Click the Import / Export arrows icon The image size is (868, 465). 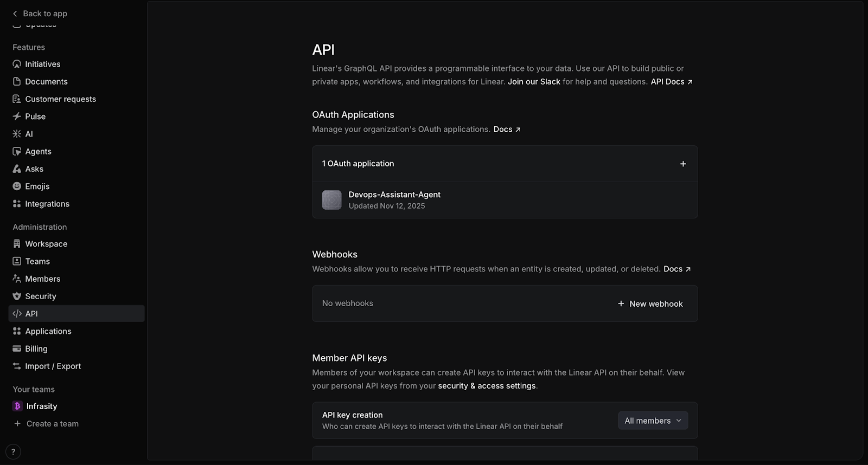[17, 366]
